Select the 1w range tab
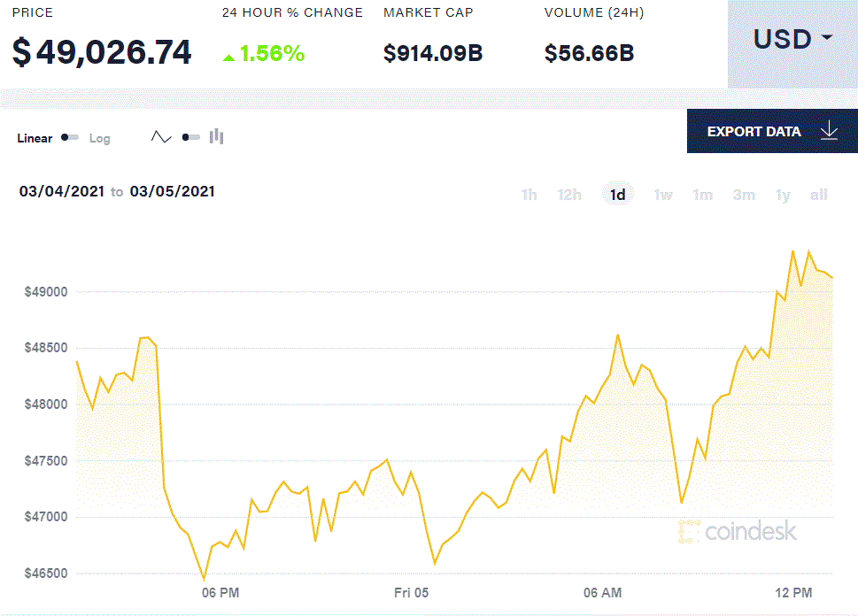858x616 pixels. coord(662,194)
